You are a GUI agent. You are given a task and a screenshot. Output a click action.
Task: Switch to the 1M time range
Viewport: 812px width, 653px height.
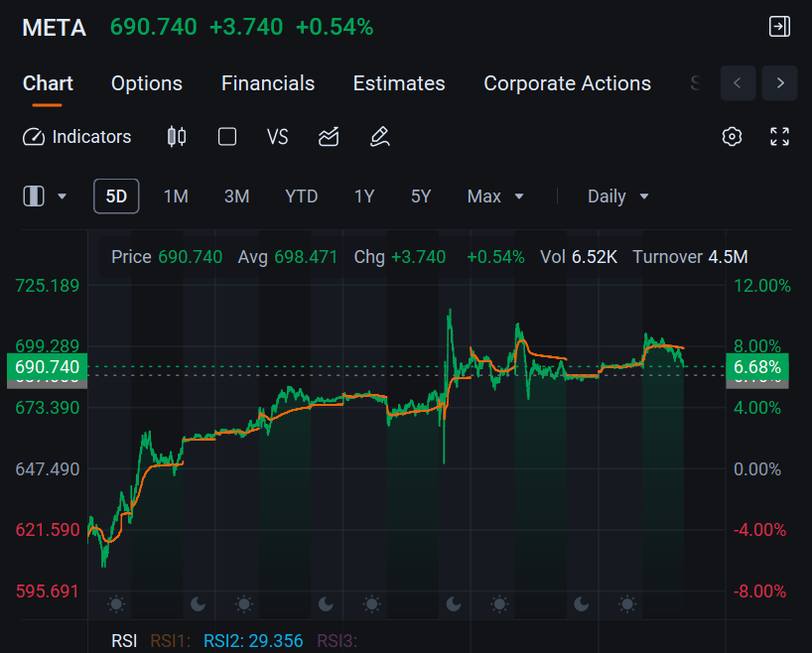pyautogui.click(x=176, y=196)
